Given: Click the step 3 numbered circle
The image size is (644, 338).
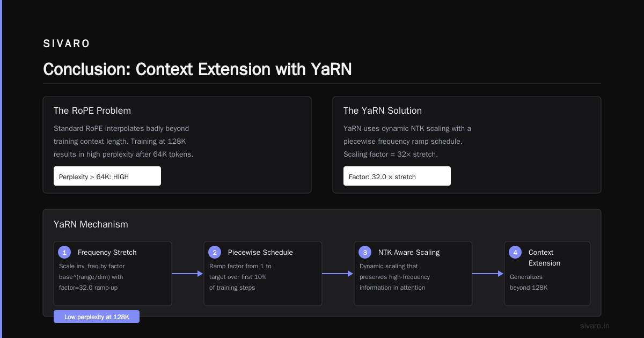Looking at the screenshot, I should [365, 252].
